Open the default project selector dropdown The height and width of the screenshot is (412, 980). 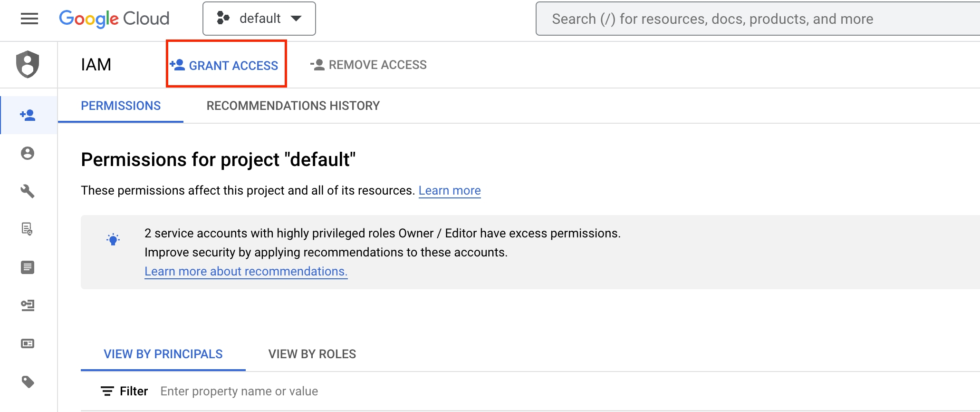[259, 19]
